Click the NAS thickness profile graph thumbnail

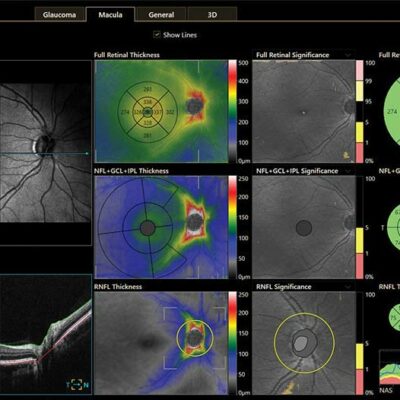pyautogui.click(x=390, y=368)
